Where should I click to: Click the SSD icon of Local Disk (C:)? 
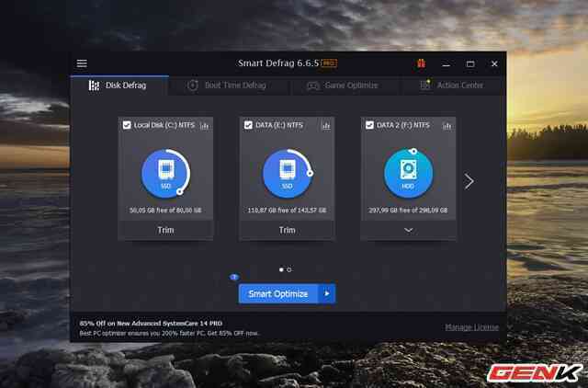(165, 174)
